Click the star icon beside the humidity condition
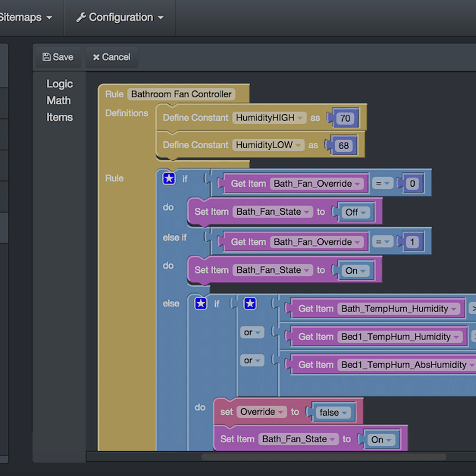 click(250, 304)
